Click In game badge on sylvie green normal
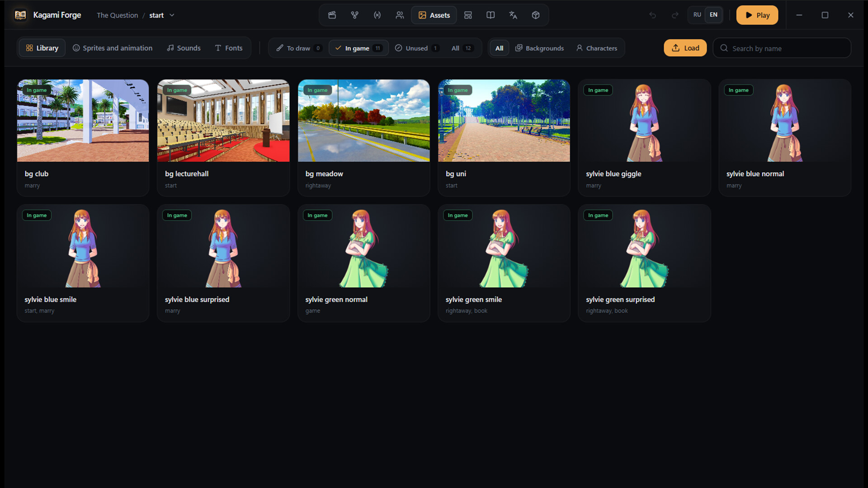 (317, 215)
